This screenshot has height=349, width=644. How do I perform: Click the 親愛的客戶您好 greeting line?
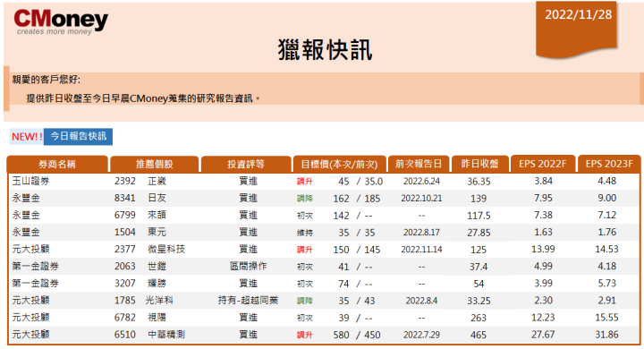tap(46, 80)
